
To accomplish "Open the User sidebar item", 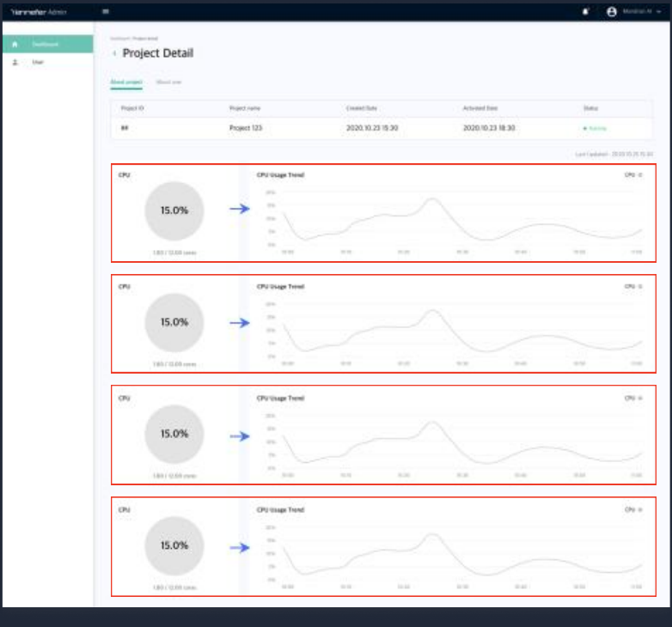I will click(47, 62).
